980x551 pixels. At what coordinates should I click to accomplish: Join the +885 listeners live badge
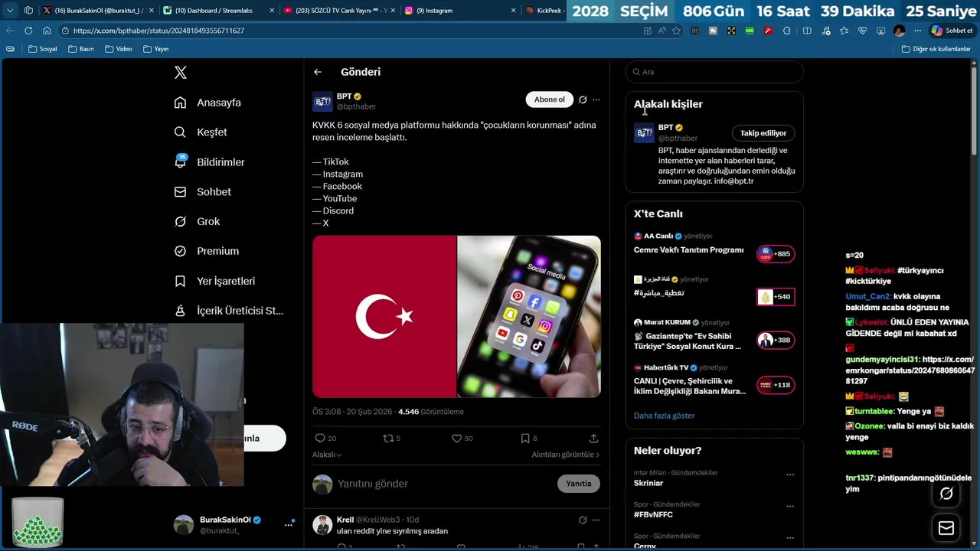[x=776, y=254]
